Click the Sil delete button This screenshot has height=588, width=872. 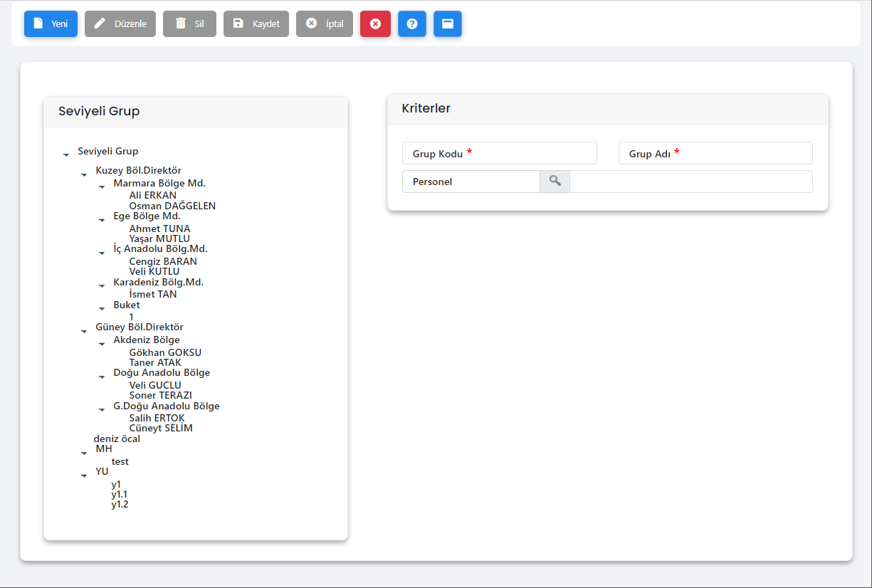[x=189, y=23]
